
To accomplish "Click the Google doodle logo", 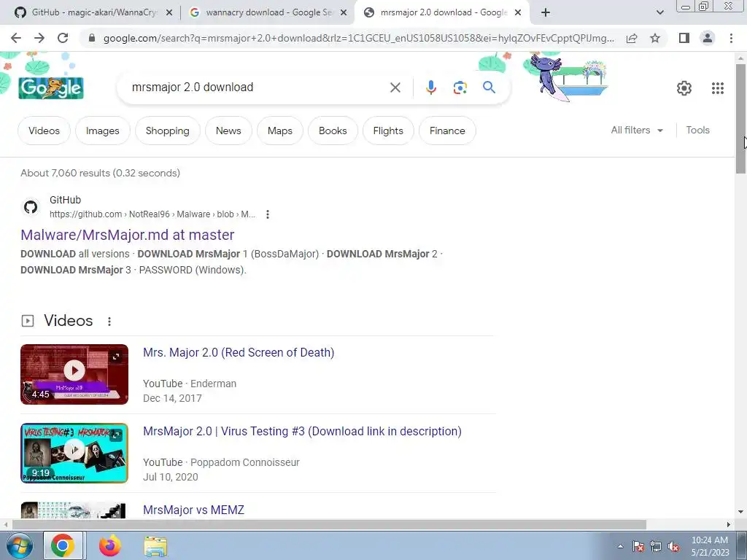I will point(51,88).
